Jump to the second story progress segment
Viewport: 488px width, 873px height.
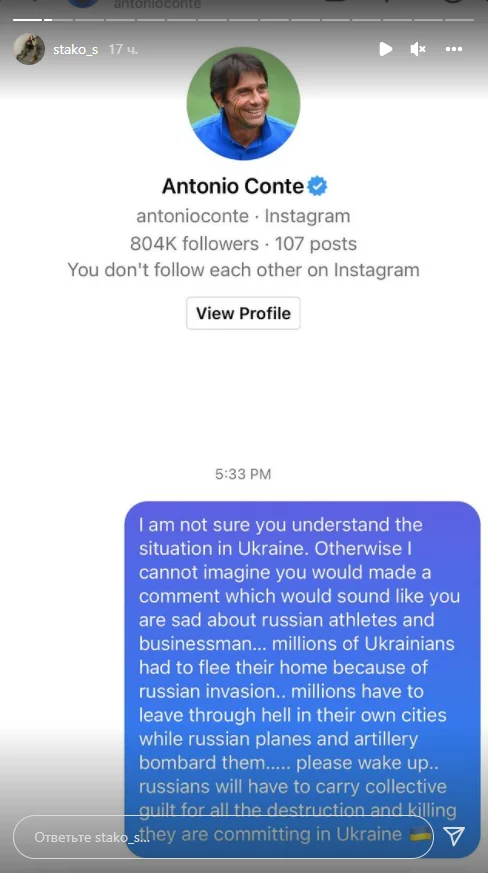tap(58, 19)
